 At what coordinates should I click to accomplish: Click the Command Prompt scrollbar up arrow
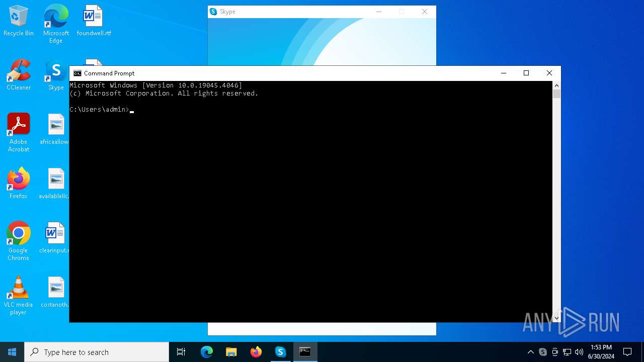pyautogui.click(x=556, y=85)
